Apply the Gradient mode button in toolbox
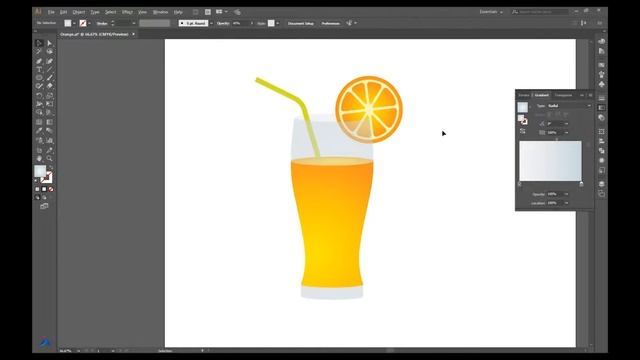 pos(44,189)
